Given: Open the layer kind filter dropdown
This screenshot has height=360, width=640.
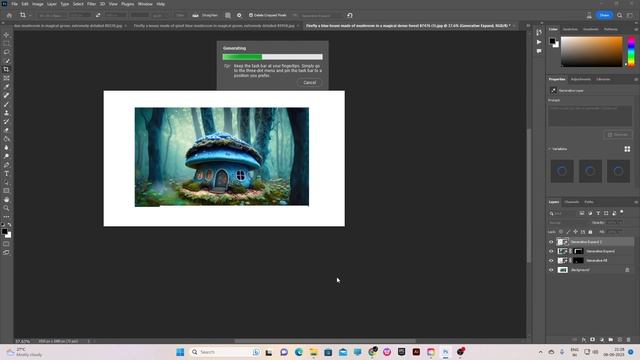Looking at the screenshot, I should (562, 213).
